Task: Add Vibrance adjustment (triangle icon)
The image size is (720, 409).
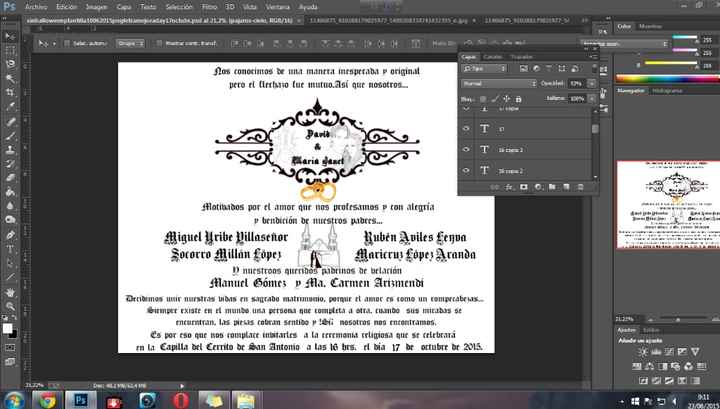Action: [695, 352]
